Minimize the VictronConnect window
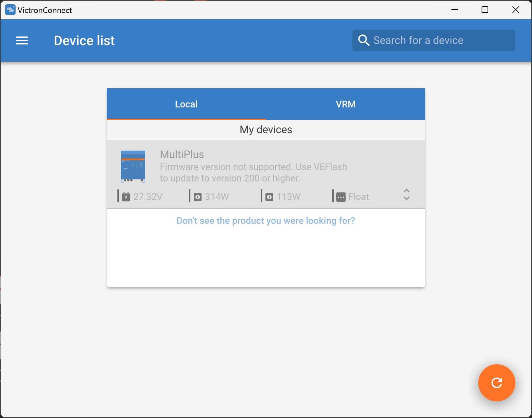The width and height of the screenshot is (532, 418). pos(455,10)
